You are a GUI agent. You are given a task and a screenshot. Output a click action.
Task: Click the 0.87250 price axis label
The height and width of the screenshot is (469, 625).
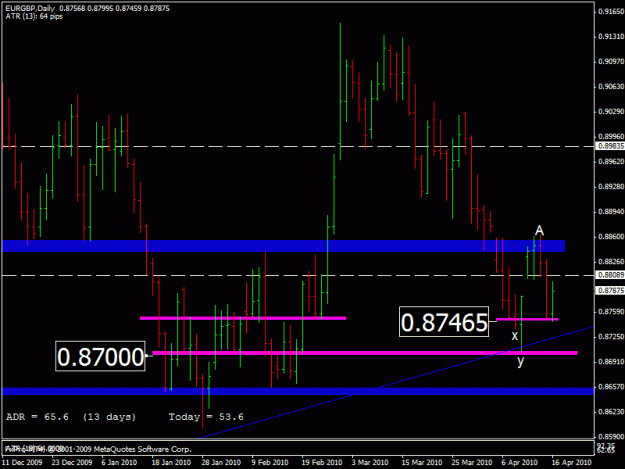611,337
